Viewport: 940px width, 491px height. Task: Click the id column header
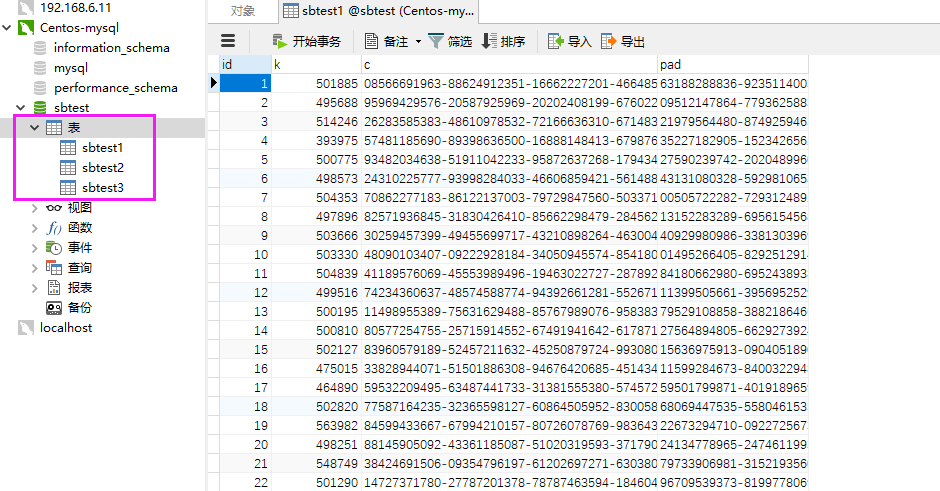pos(245,64)
